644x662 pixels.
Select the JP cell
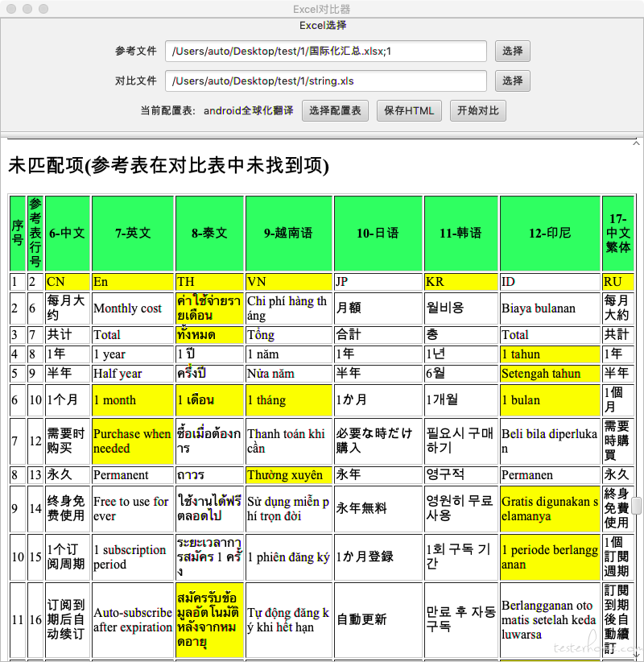(378, 282)
